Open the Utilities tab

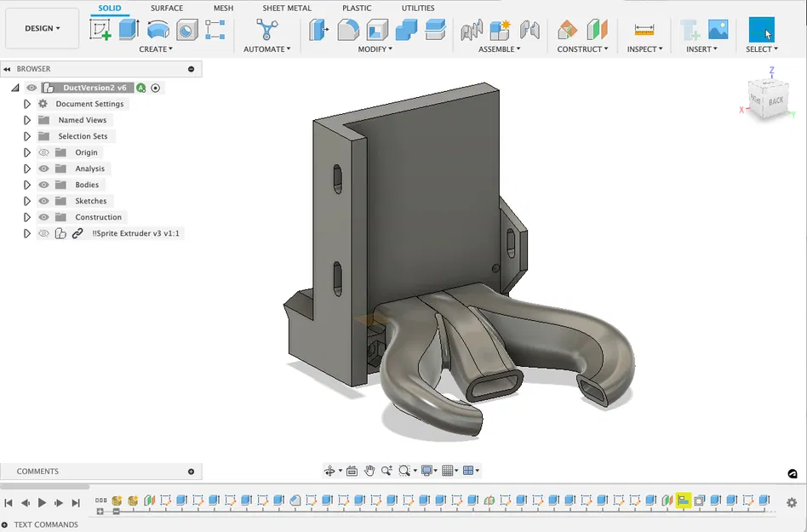click(417, 8)
